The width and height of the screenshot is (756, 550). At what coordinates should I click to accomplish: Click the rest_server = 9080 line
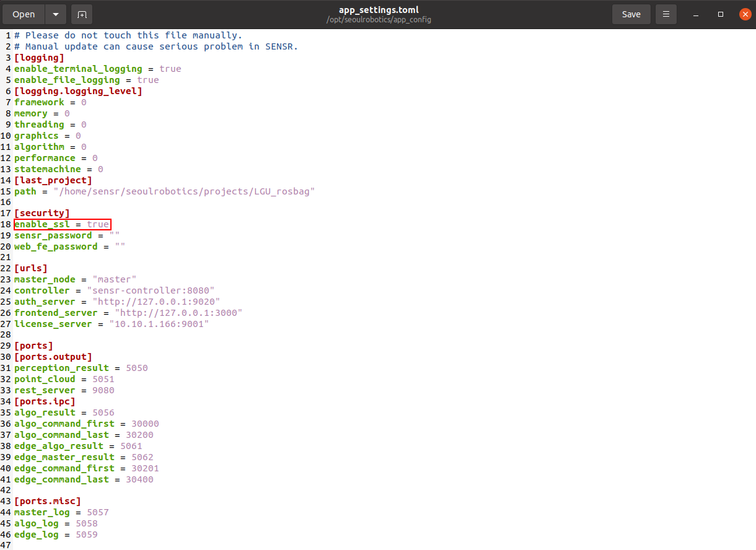coord(64,390)
